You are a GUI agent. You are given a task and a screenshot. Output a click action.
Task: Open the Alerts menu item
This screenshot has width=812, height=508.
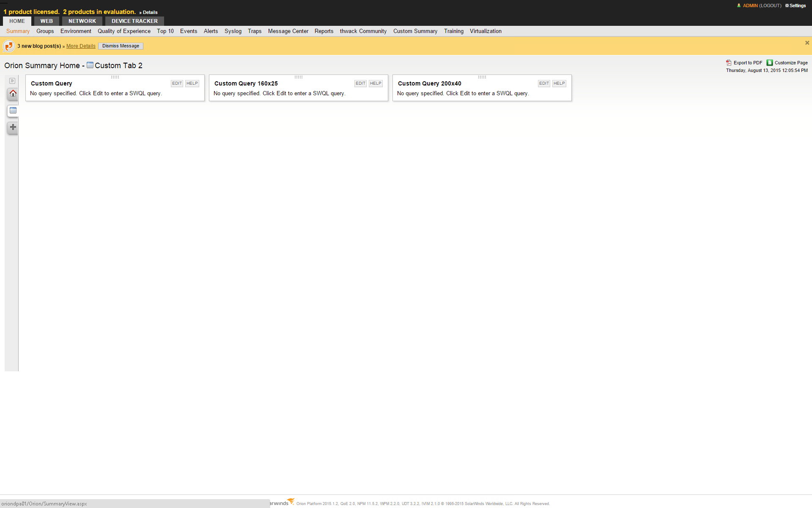(x=211, y=31)
